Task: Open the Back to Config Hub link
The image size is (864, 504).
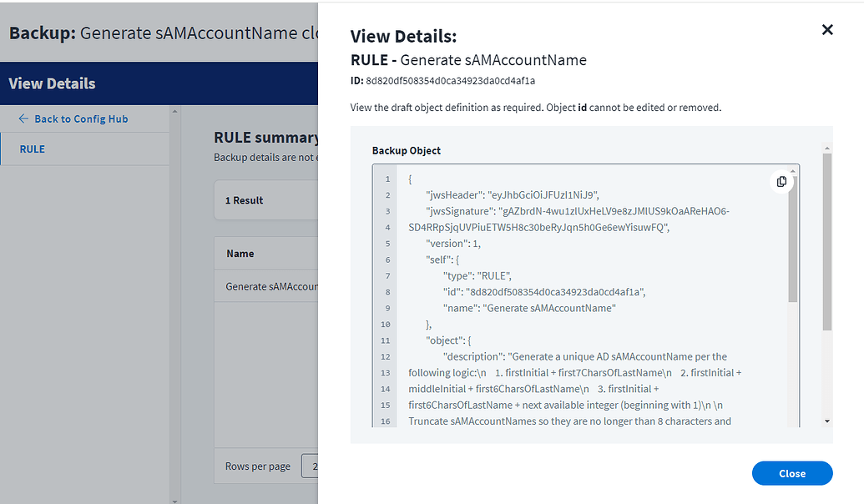Action: (x=81, y=118)
